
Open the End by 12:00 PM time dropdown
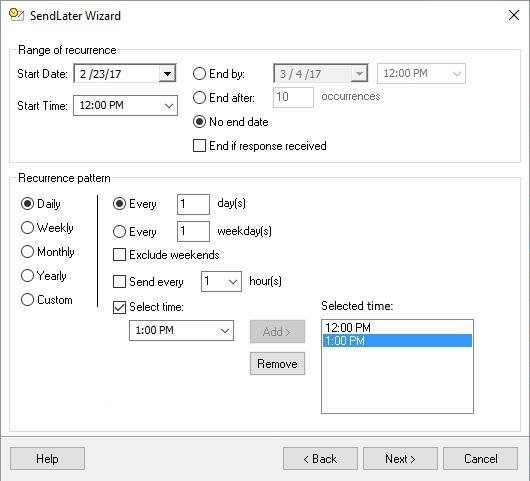(456, 73)
